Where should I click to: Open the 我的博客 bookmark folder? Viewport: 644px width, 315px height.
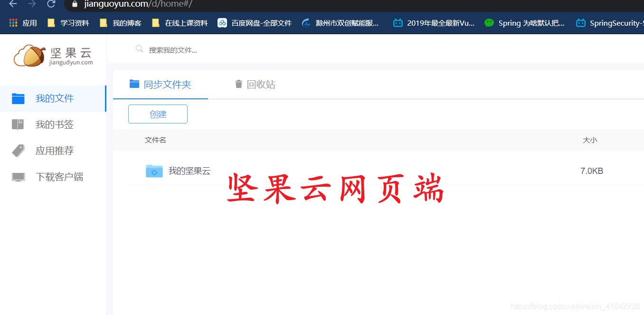120,23
